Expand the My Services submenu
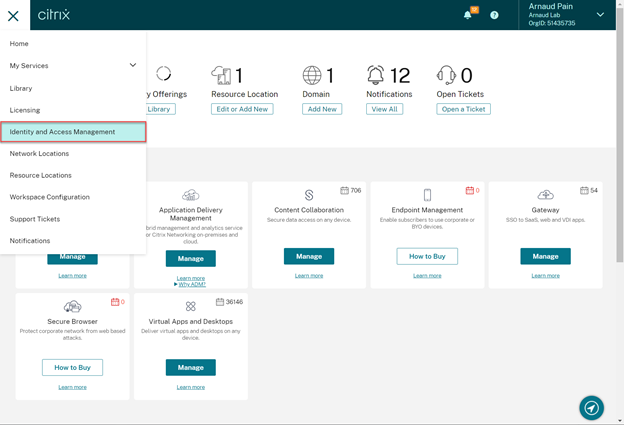Image resolution: width=624 pixels, height=425 pixels. 133,66
